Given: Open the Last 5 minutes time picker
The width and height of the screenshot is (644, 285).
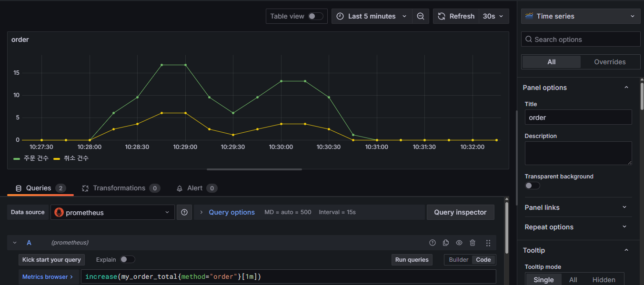Looking at the screenshot, I should (372, 16).
